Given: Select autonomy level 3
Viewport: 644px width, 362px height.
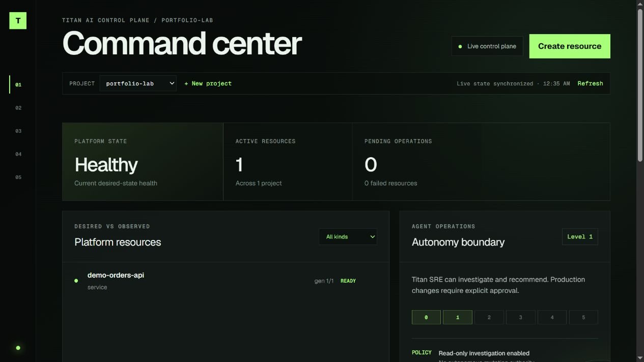Looking at the screenshot, I should (520, 317).
